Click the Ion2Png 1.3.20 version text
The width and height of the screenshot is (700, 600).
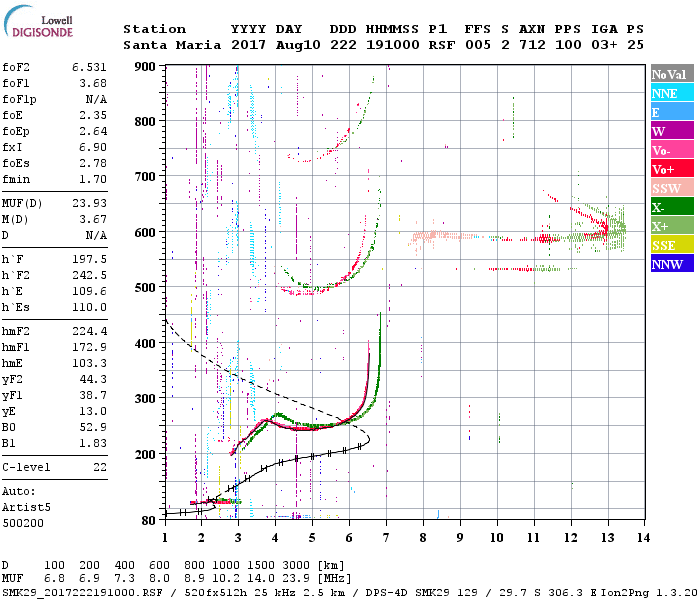(648, 592)
